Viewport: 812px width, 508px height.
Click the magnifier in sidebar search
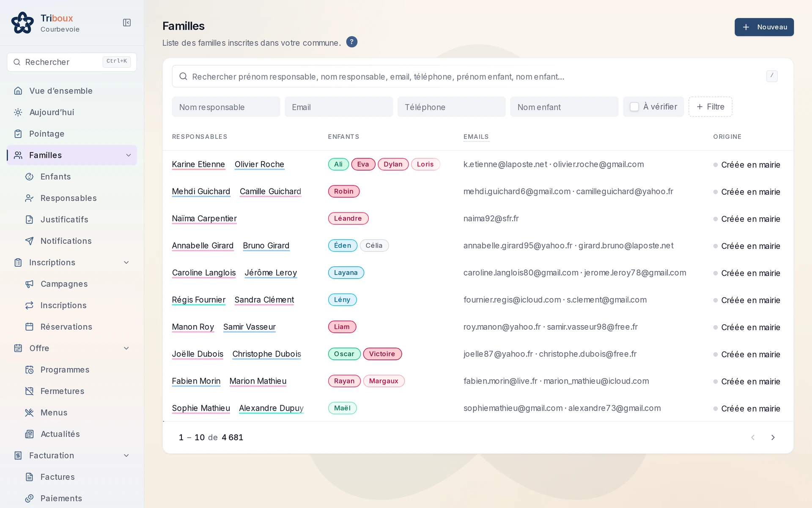pyautogui.click(x=17, y=62)
